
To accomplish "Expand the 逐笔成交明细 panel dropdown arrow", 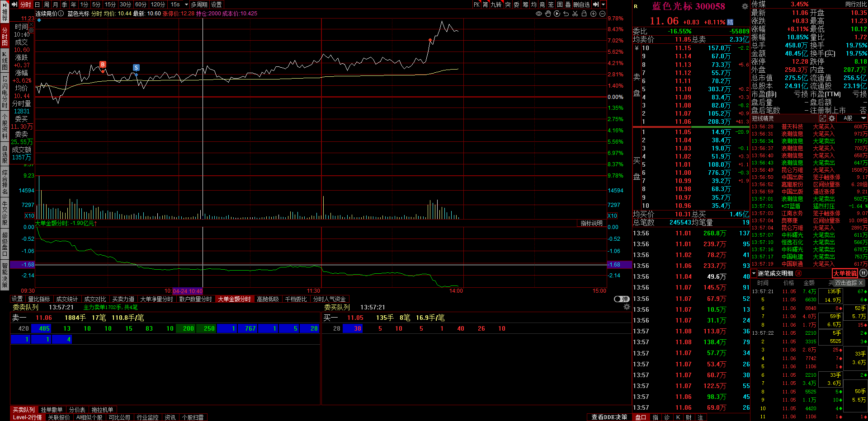I will point(754,273).
